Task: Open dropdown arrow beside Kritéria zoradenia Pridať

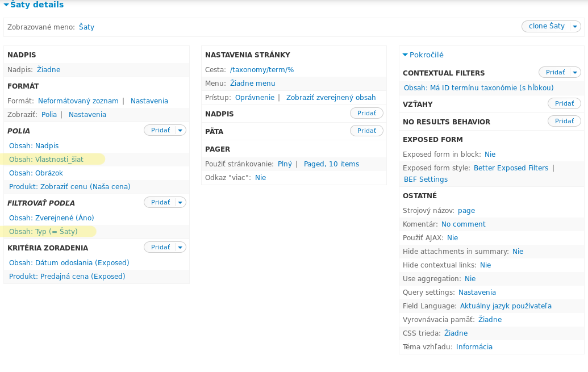Action: click(x=181, y=248)
